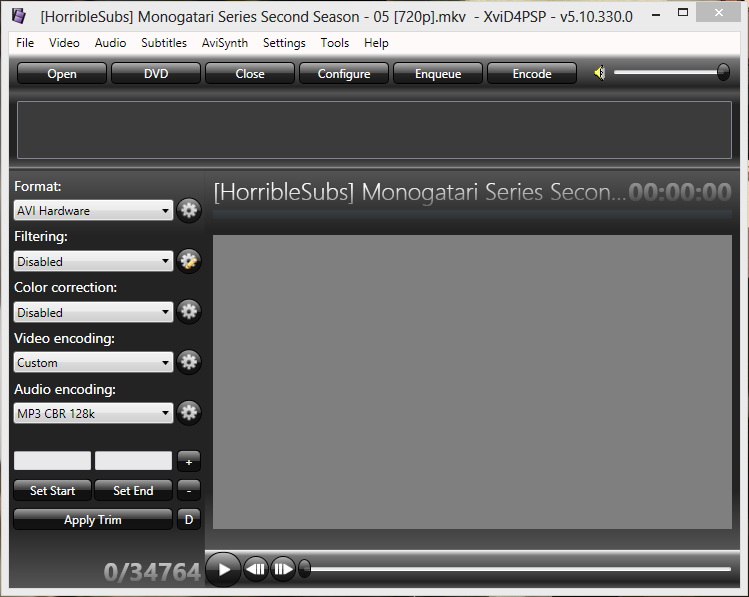
Task: Click the 00:00:00 timecode display
Action: click(680, 192)
